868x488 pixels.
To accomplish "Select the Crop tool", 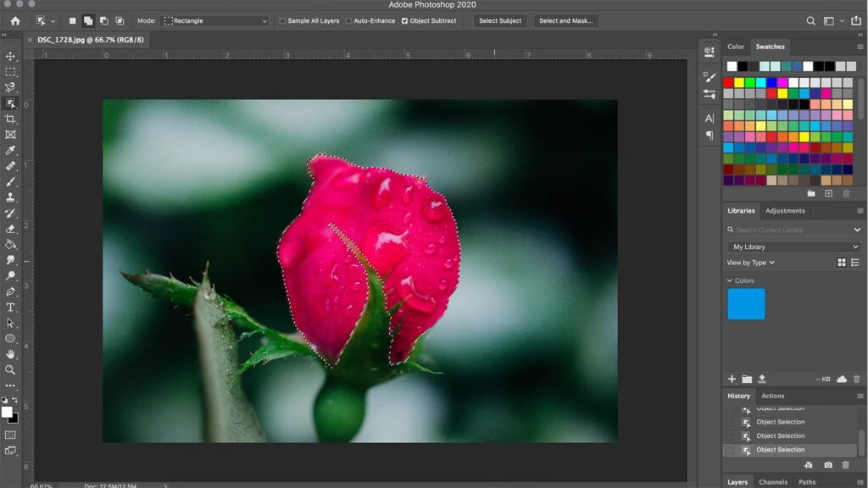I will pos(10,119).
